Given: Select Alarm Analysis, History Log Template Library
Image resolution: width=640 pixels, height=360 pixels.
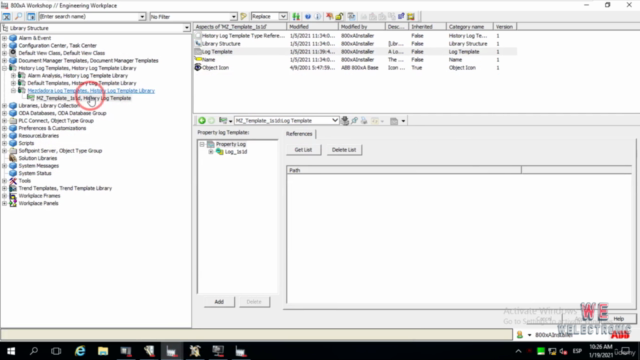Looking at the screenshot, I should point(78,76).
